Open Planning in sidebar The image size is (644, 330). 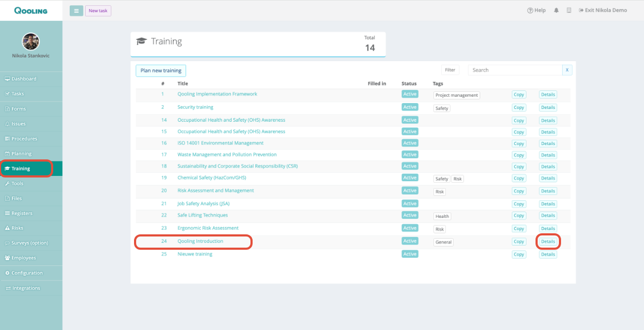pos(31,154)
